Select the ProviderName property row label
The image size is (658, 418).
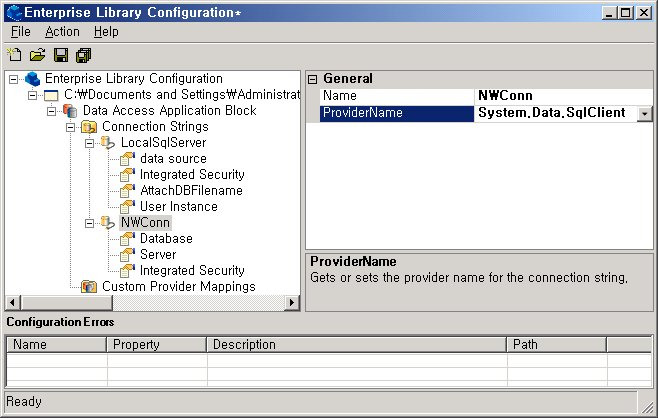(397, 113)
